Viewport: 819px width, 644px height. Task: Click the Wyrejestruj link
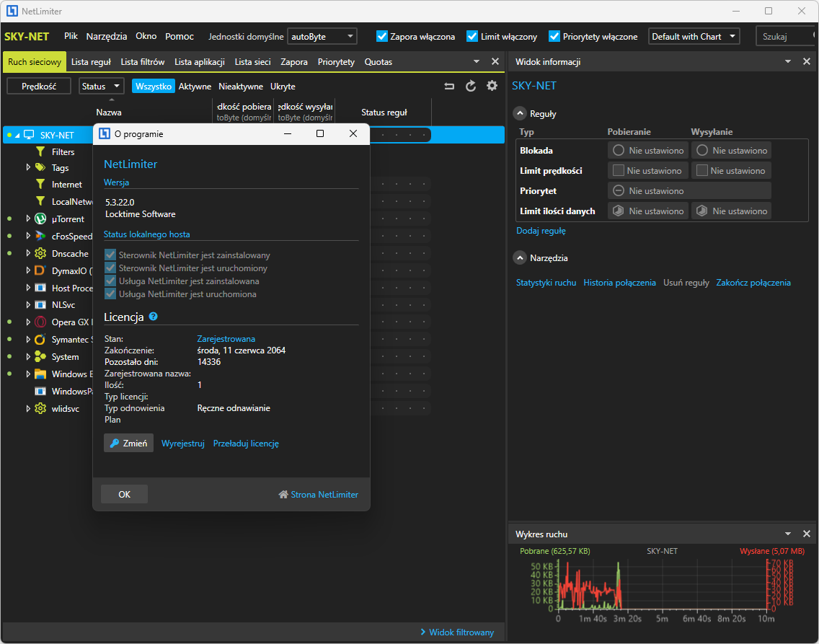point(183,443)
